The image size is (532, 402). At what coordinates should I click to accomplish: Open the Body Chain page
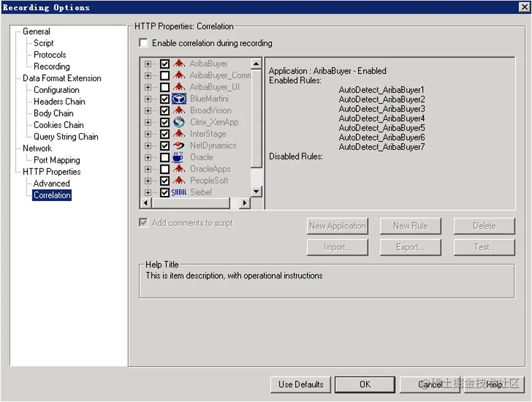[x=53, y=113]
